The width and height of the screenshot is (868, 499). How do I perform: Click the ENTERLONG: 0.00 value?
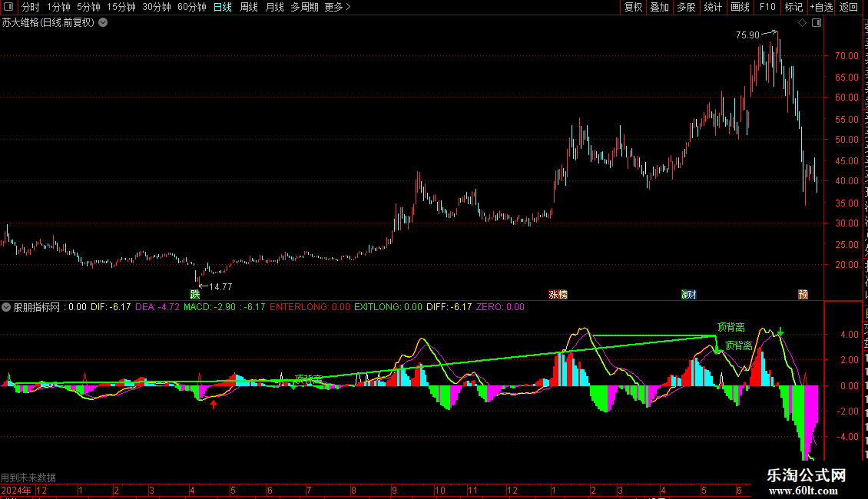[x=310, y=307]
